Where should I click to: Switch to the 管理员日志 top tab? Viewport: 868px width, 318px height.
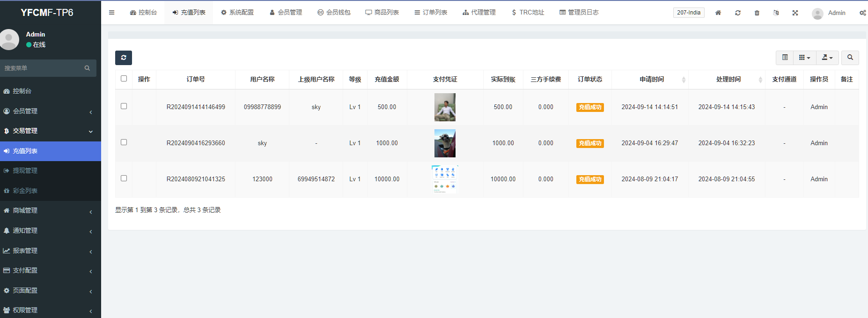(579, 13)
